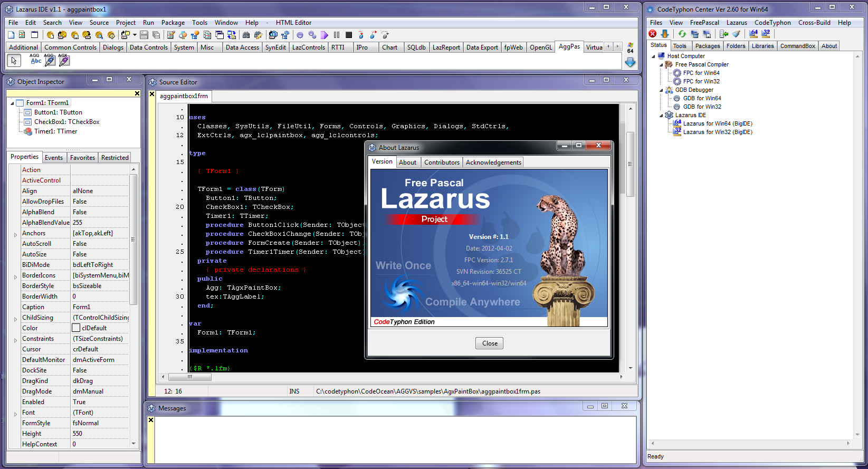
Task: Collapse the Lazarus IDE tree node
Action: 661,115
